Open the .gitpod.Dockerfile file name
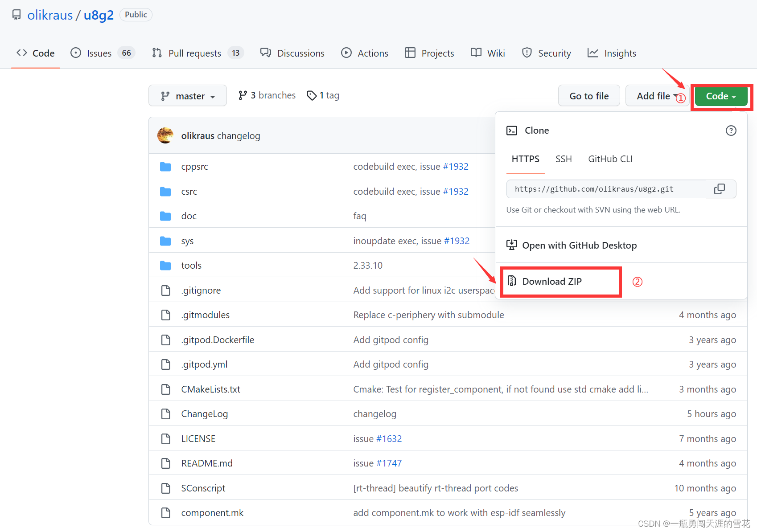Image resolution: width=757 pixels, height=532 pixels. 218,340
